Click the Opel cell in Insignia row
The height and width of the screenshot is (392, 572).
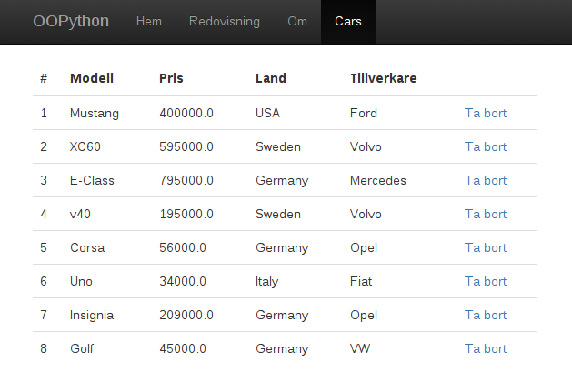tap(364, 315)
